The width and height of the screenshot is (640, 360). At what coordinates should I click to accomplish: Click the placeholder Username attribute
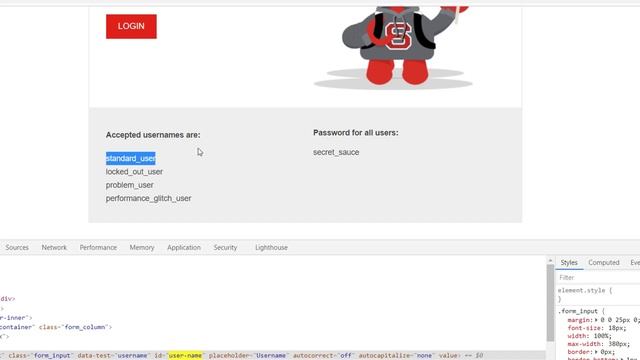click(249, 356)
